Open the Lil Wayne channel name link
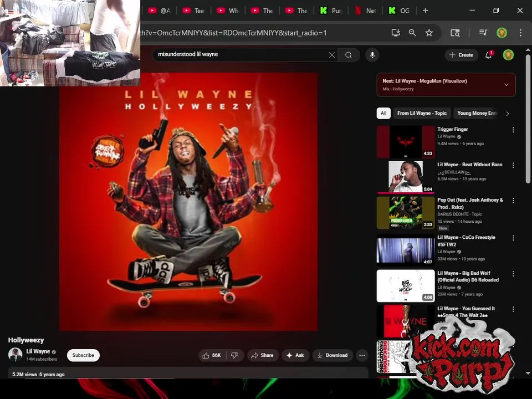This screenshot has width=532, height=399. (x=38, y=351)
